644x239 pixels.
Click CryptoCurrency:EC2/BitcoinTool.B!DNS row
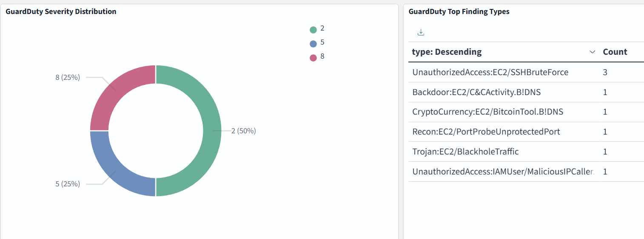click(x=487, y=112)
